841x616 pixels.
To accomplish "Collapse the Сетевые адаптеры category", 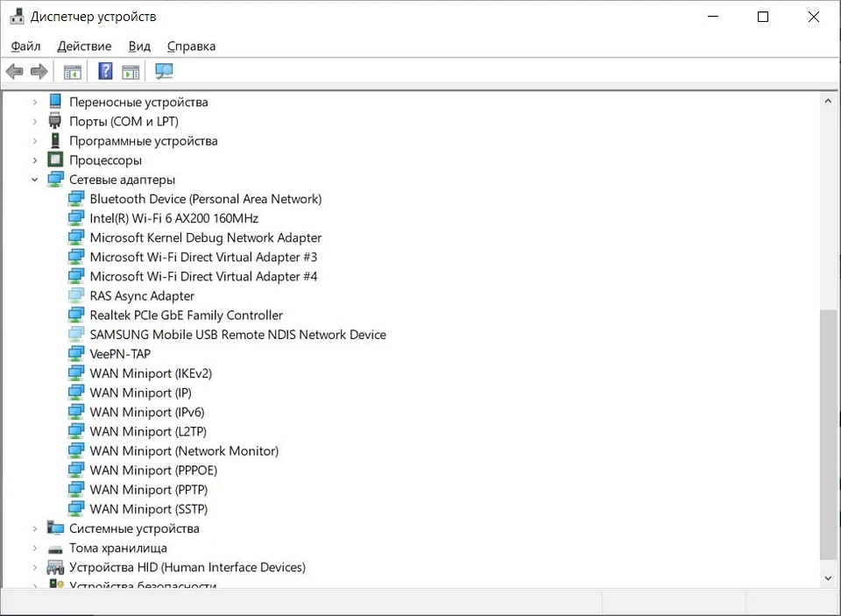I will click(x=35, y=180).
